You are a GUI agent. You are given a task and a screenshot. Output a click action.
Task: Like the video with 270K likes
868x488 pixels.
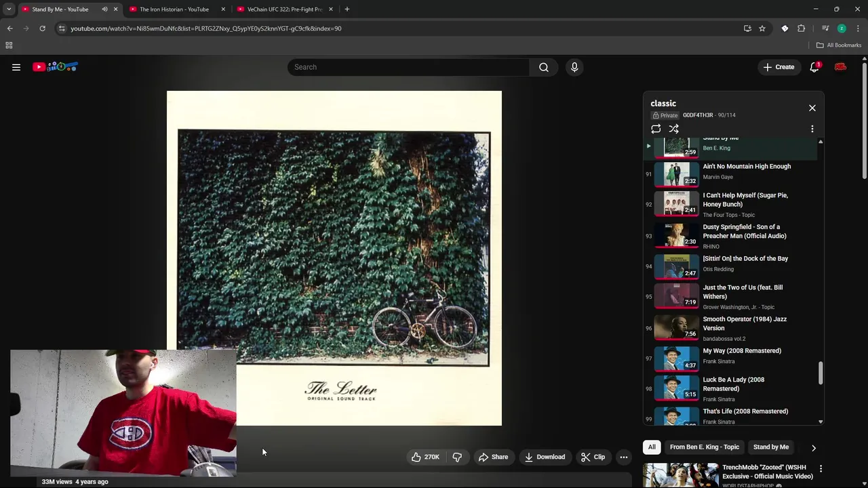[425, 457]
